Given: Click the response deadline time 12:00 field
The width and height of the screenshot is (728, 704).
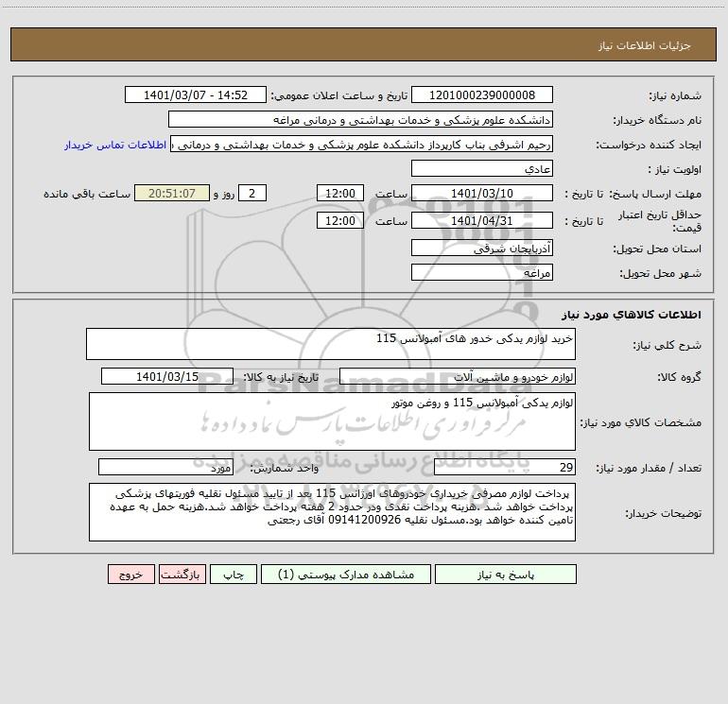Looking at the screenshot, I should [339, 194].
